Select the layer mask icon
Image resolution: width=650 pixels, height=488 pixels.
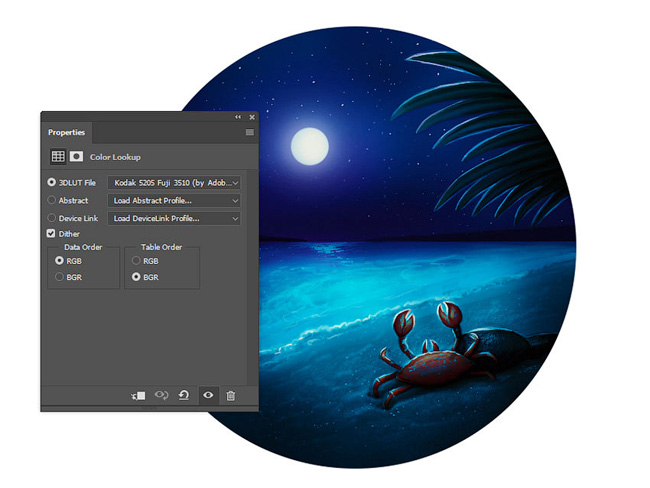[x=76, y=156]
